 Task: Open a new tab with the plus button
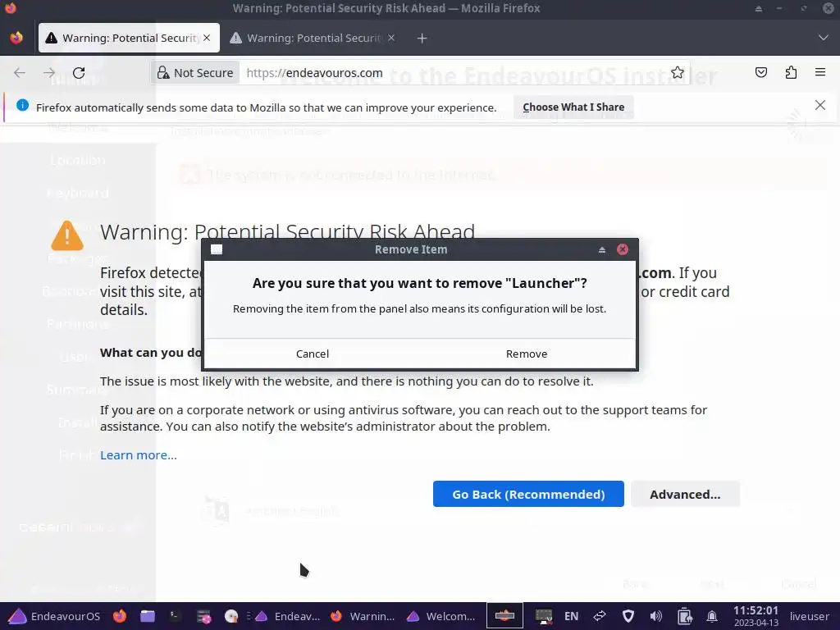click(422, 38)
